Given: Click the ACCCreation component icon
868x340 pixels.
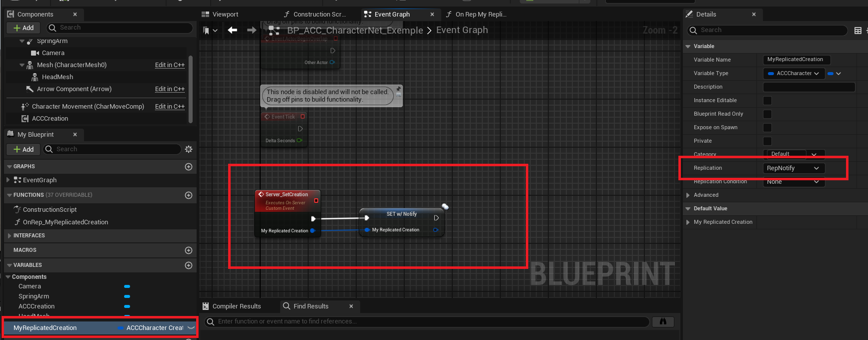Looking at the screenshot, I should [x=25, y=119].
